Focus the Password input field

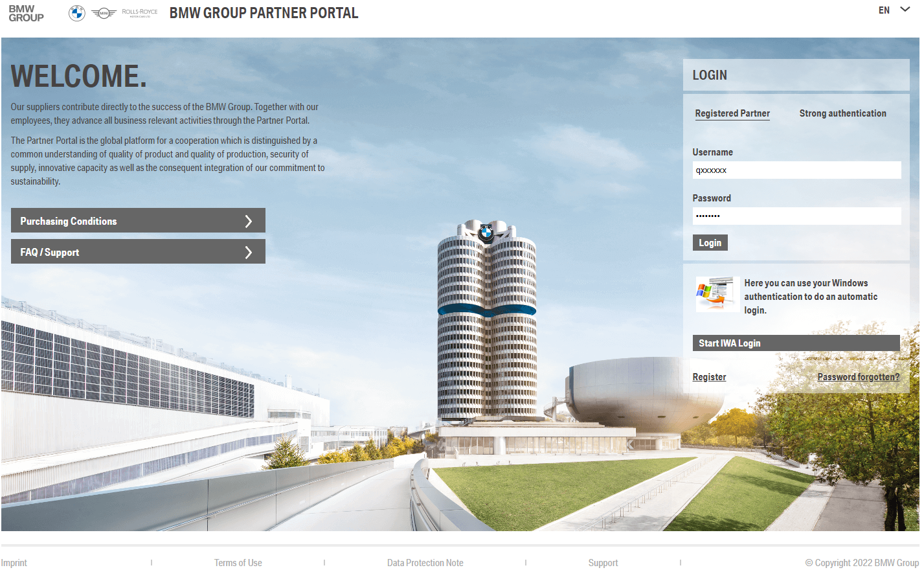pyautogui.click(x=796, y=216)
